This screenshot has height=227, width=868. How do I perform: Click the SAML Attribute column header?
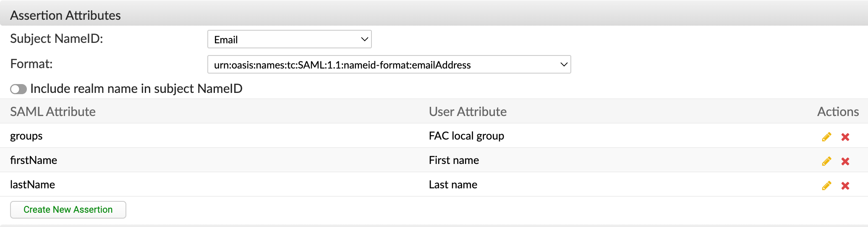53,111
